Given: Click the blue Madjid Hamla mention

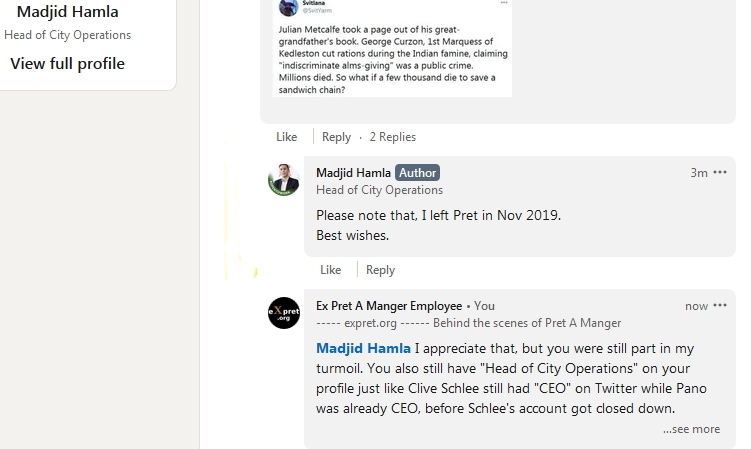Looking at the screenshot, I should 363,349.
